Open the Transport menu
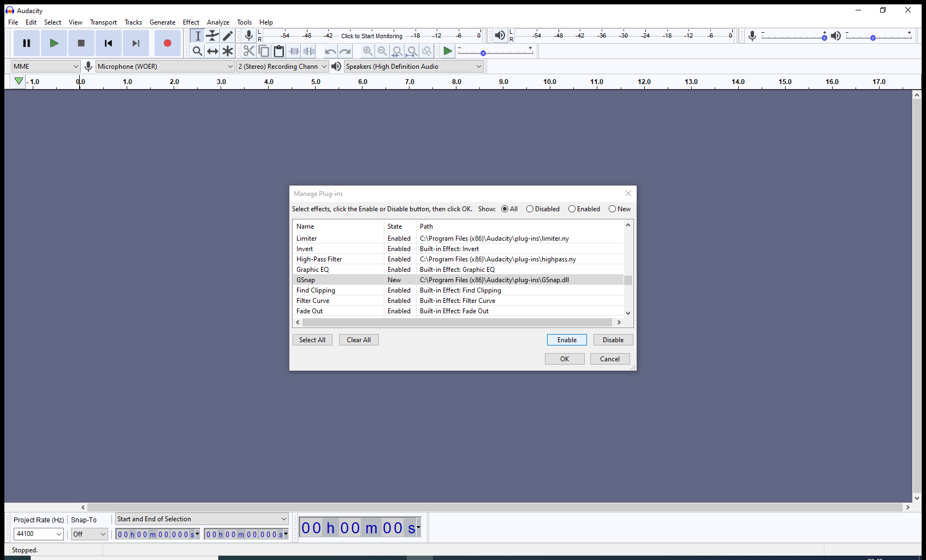Screen dimensions: 926x560 click(103, 22)
